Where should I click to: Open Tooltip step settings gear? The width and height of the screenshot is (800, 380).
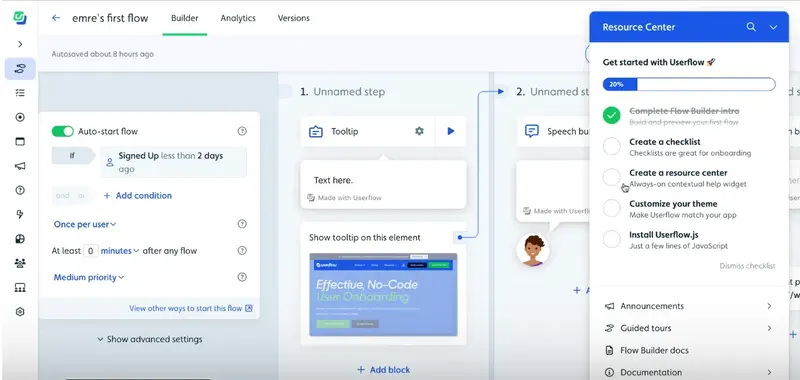419,131
